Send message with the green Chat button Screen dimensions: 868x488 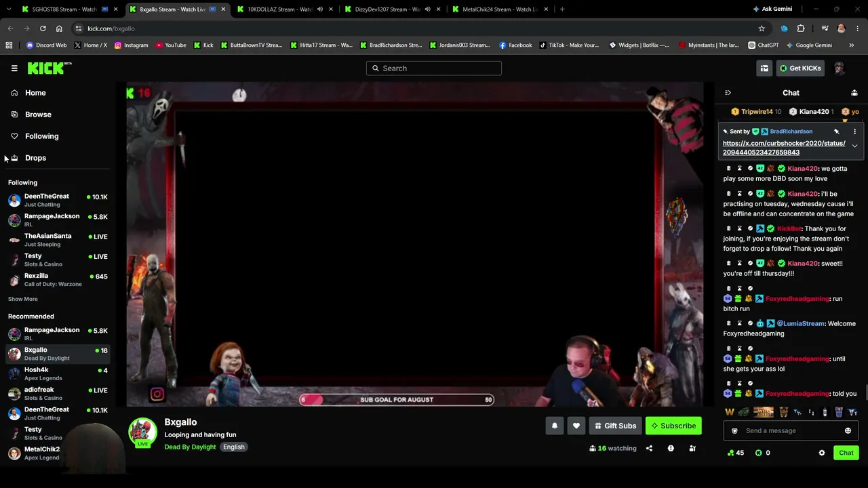pyautogui.click(x=846, y=453)
